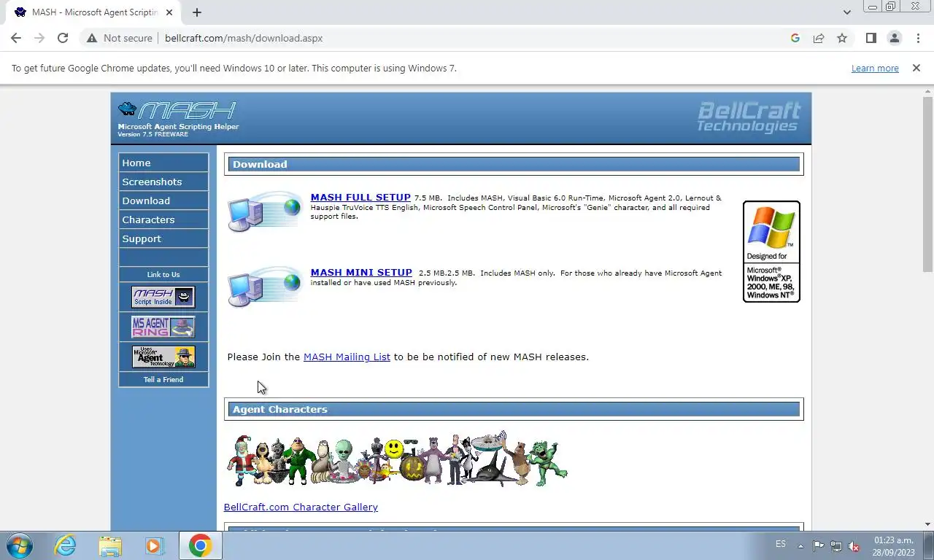Viewport: 934px width, 560px height.
Task: Open Windows Media Player from taskbar
Action: [154, 545]
